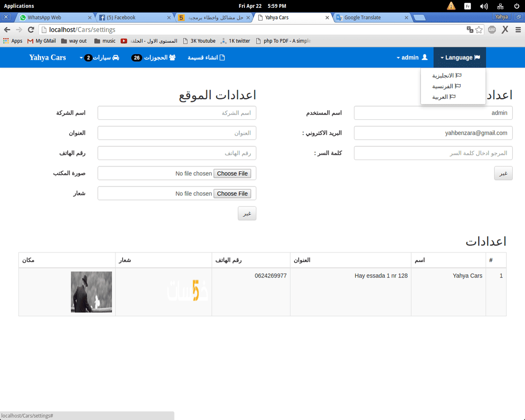This screenshot has width=525, height=420.
Task: Reload the page with refresh icon
Action: click(x=31, y=30)
